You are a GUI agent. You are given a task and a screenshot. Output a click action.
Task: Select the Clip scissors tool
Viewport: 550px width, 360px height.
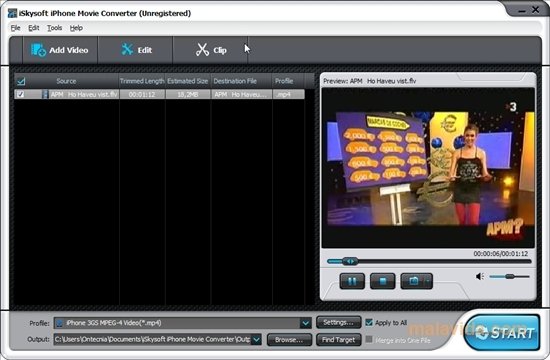pyautogui.click(x=211, y=50)
